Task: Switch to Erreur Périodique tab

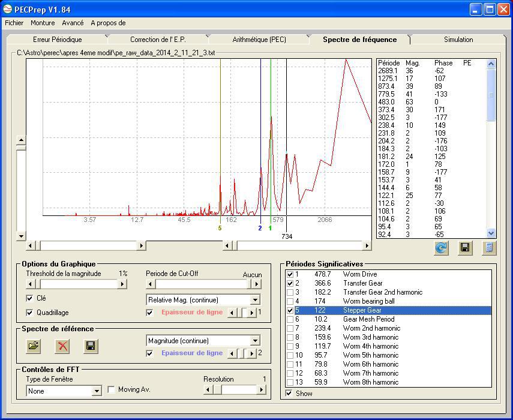Action: (57, 40)
